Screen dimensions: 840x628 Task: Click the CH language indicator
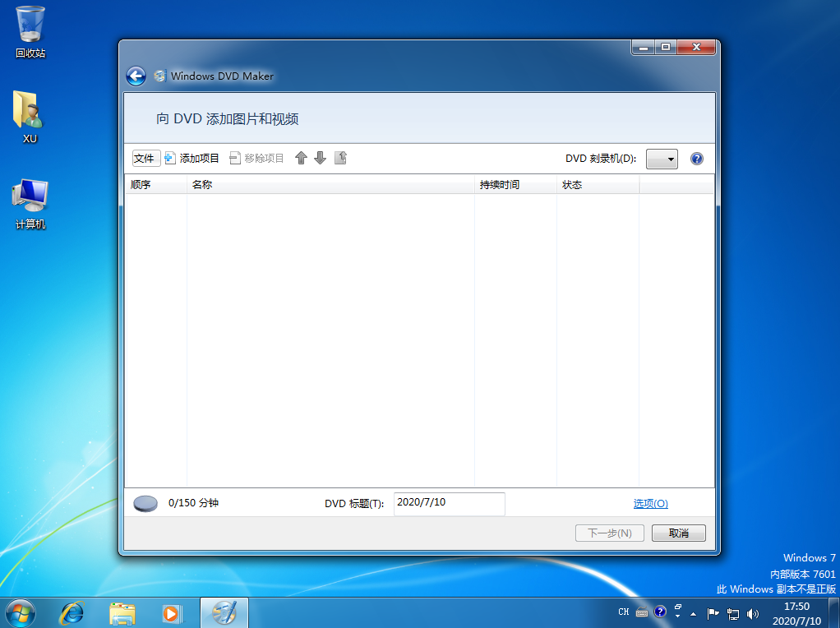point(624,612)
